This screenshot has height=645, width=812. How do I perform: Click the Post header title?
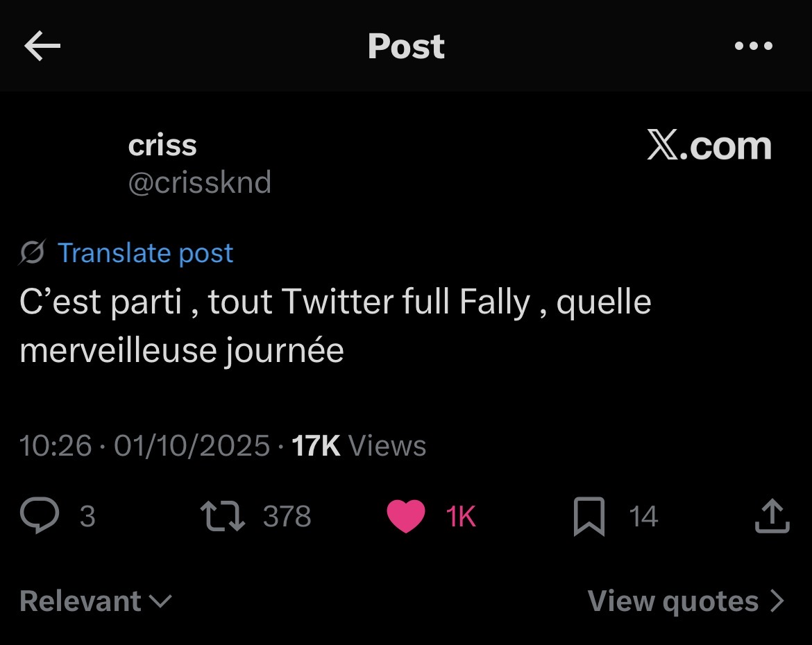pyautogui.click(x=406, y=46)
